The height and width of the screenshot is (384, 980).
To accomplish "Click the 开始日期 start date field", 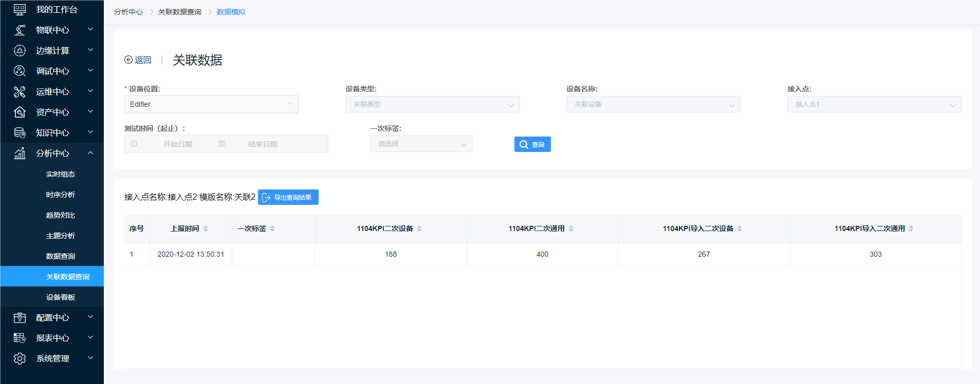I will [178, 144].
